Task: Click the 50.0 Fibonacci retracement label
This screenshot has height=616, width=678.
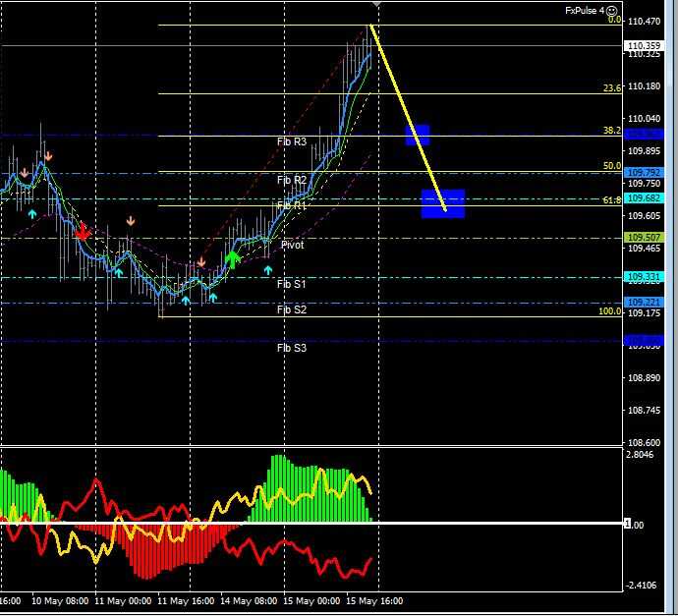Action: pos(612,166)
